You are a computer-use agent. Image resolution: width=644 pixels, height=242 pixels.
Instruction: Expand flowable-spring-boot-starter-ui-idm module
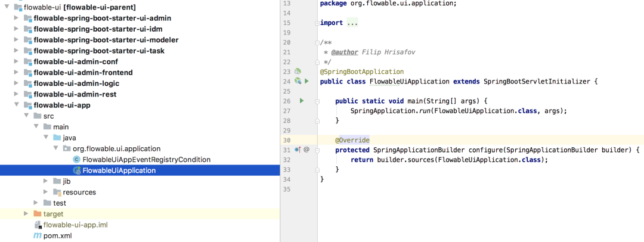(x=16, y=29)
